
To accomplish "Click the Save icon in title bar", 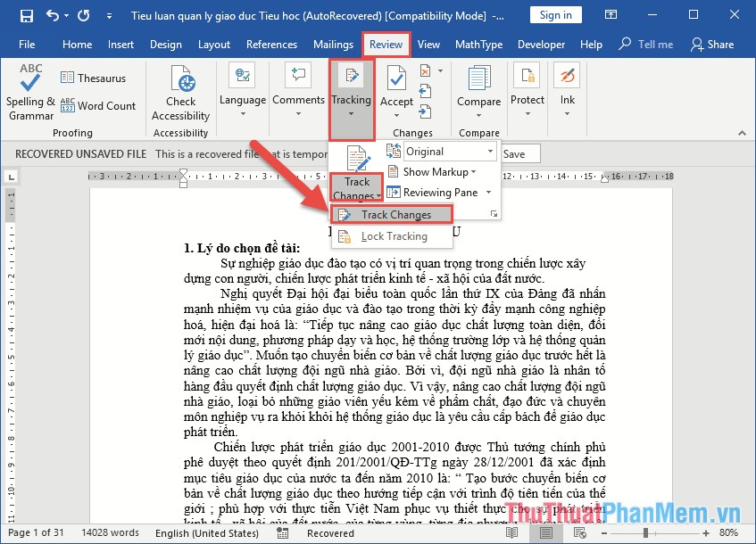I will (x=26, y=15).
